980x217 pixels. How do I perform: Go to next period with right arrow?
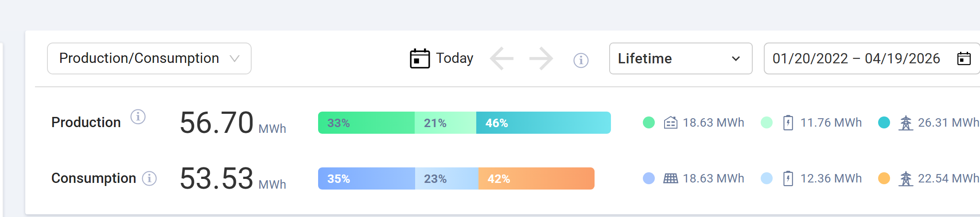pos(541,58)
